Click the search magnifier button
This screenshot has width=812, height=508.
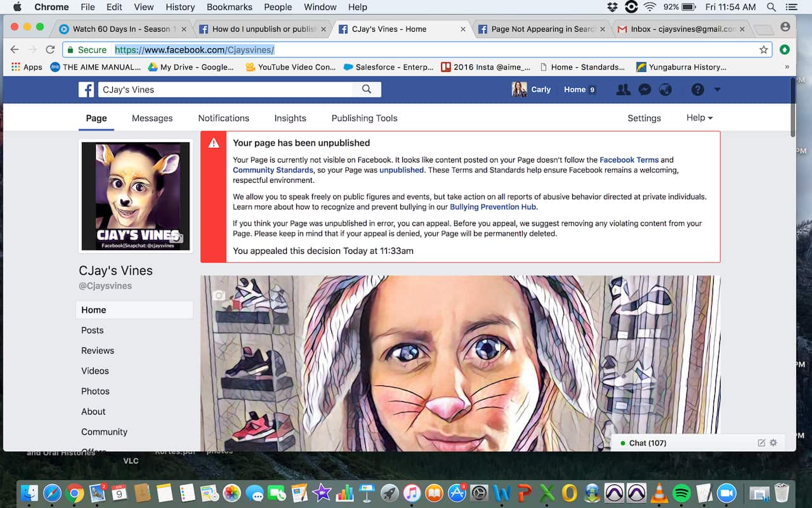(x=367, y=90)
